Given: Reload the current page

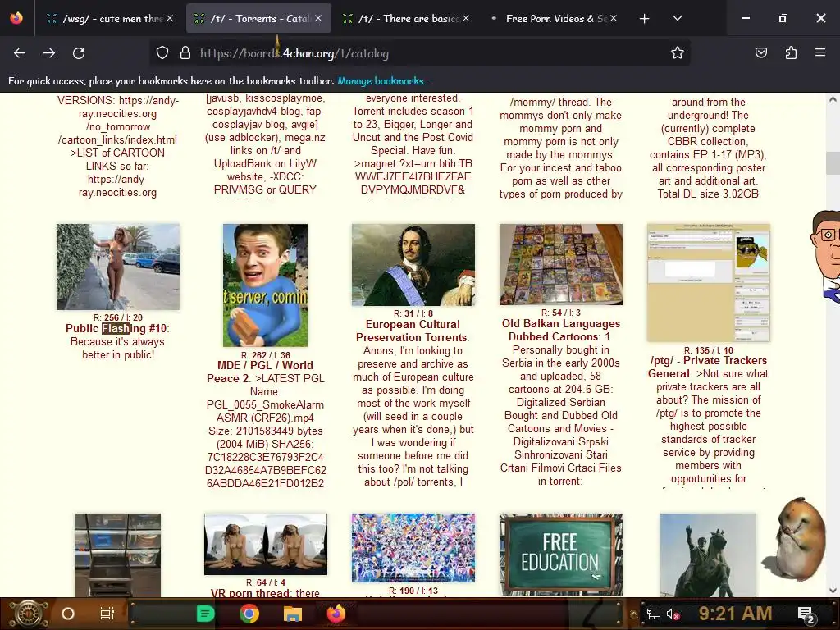Looking at the screenshot, I should coord(79,53).
